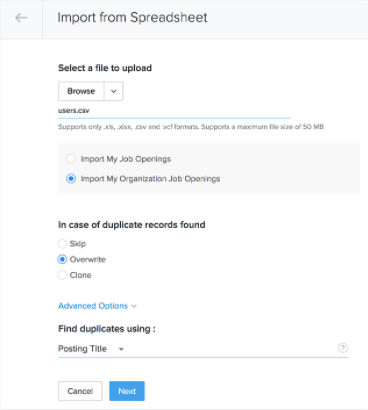Go back using the left arrow icon
The image size is (368, 410).
(21, 18)
